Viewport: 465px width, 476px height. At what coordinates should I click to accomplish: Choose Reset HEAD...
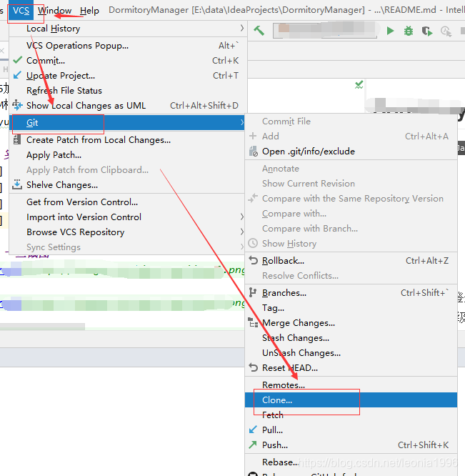pyautogui.click(x=351, y=368)
